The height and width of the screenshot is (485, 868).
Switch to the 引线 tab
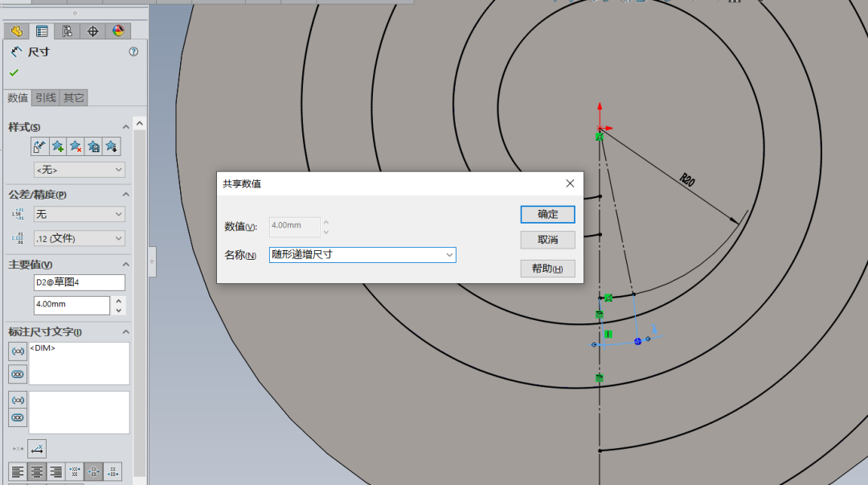pos(45,98)
